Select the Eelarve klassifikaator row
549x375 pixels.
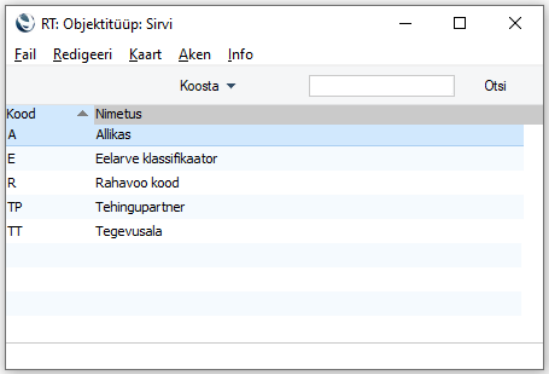click(x=265, y=159)
